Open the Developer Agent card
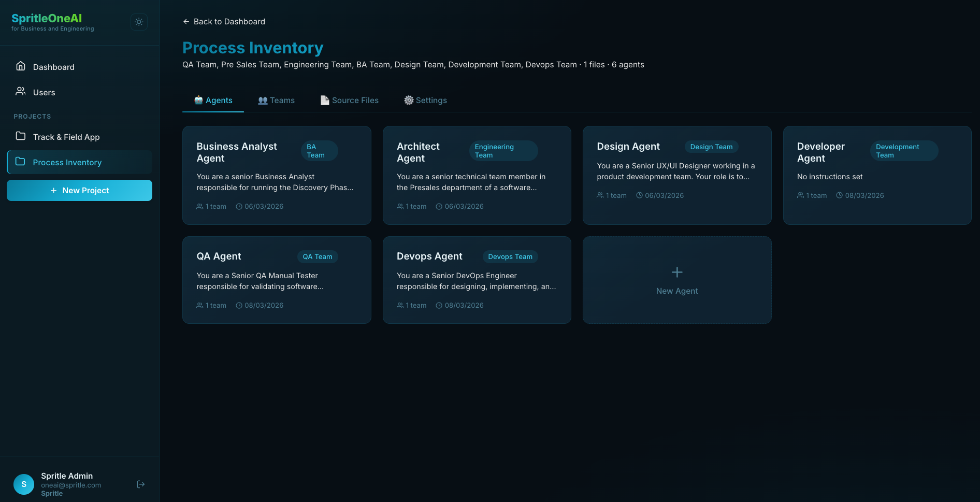The width and height of the screenshot is (980, 502). coord(877,175)
